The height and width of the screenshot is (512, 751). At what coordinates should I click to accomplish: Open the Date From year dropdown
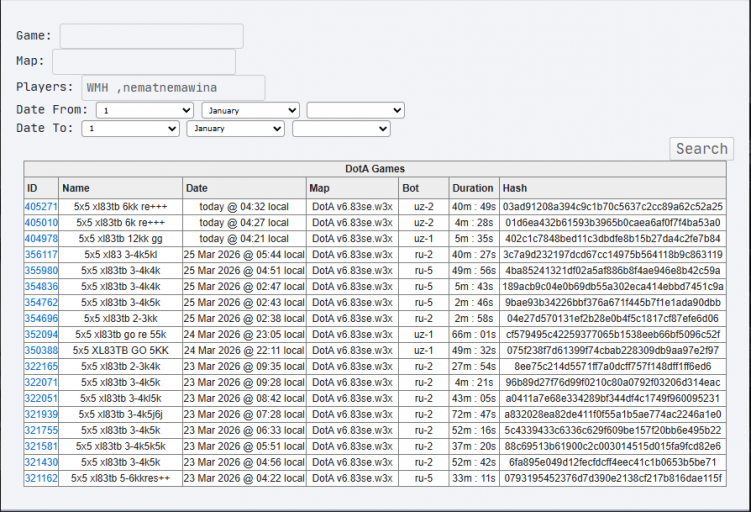pos(355,110)
